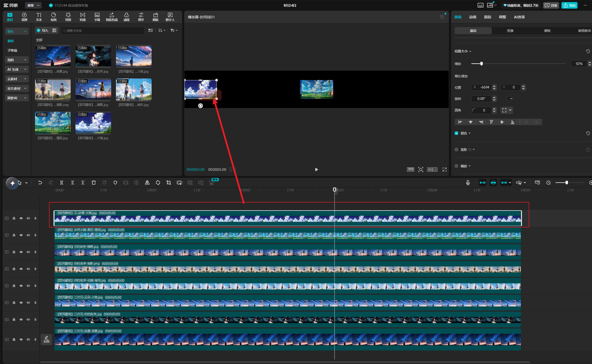Select the split clip tool

(62, 183)
